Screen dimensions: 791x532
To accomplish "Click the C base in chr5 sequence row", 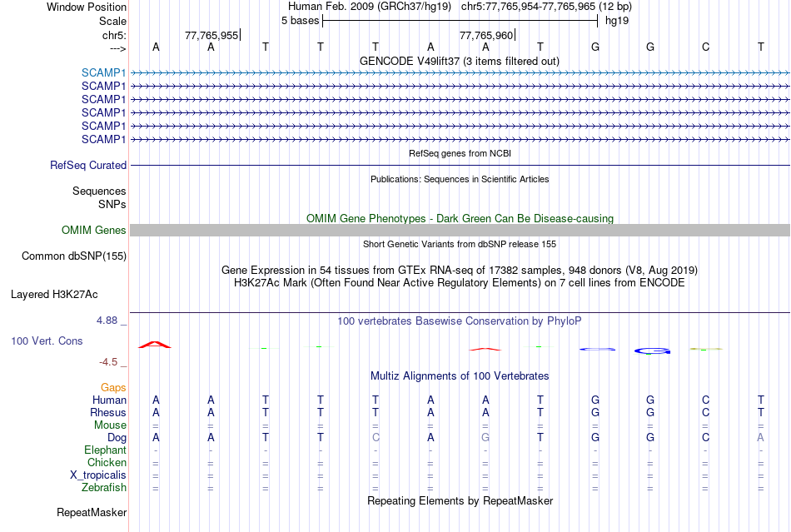I will pos(705,47).
